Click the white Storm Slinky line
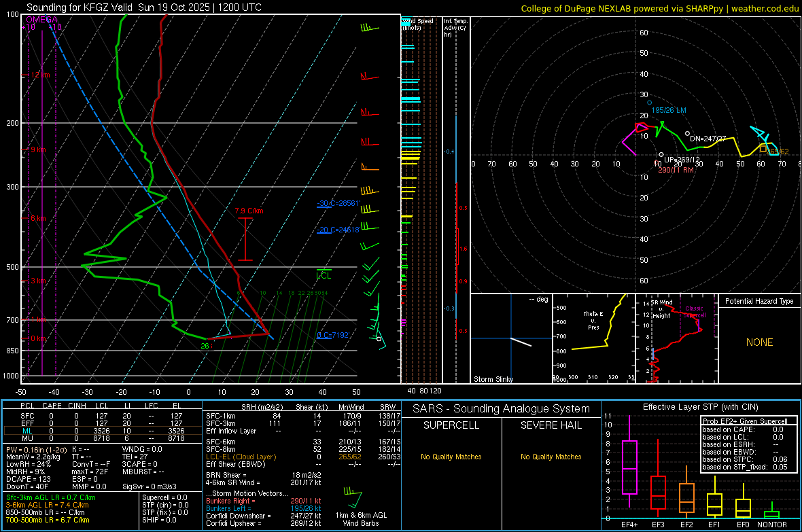This screenshot has height=532, width=802. pos(521,342)
